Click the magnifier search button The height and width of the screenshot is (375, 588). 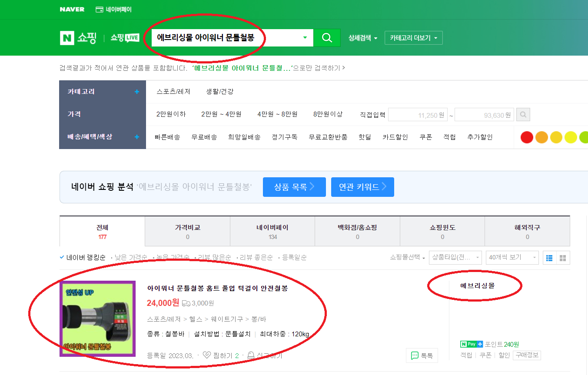[327, 38]
